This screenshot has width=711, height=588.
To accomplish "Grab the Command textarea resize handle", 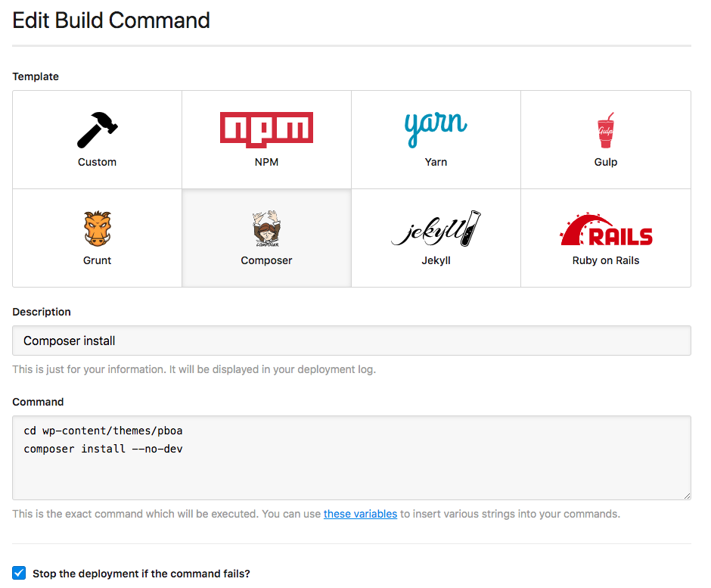I will coord(687,496).
